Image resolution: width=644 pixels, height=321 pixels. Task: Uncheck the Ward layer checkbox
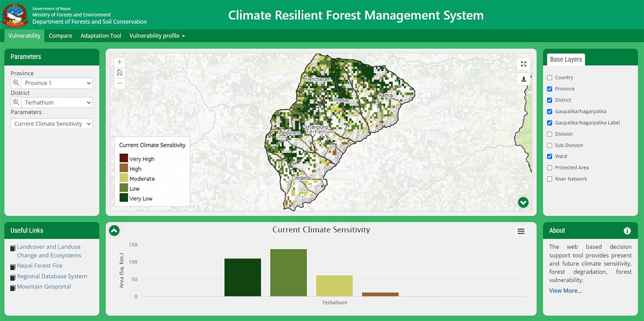pyautogui.click(x=550, y=156)
